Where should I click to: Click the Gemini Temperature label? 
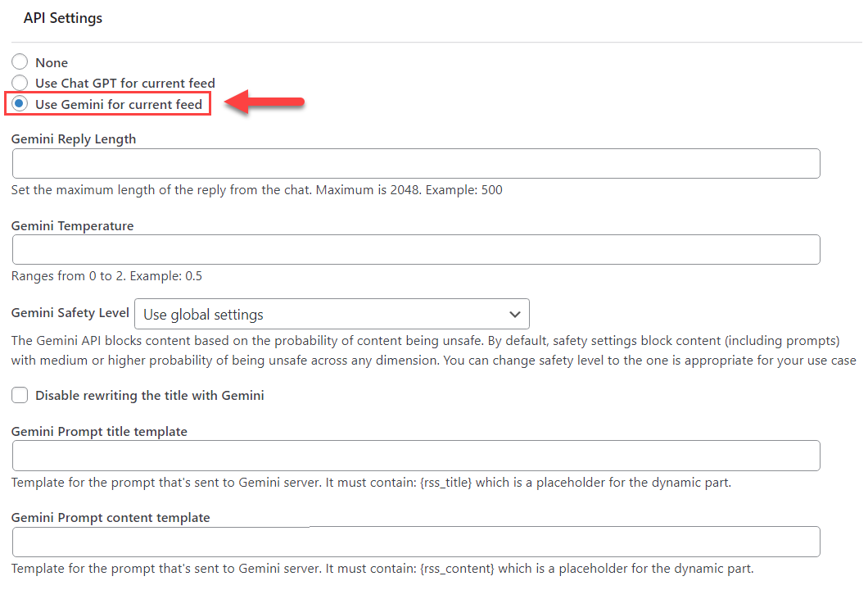pyautogui.click(x=73, y=226)
